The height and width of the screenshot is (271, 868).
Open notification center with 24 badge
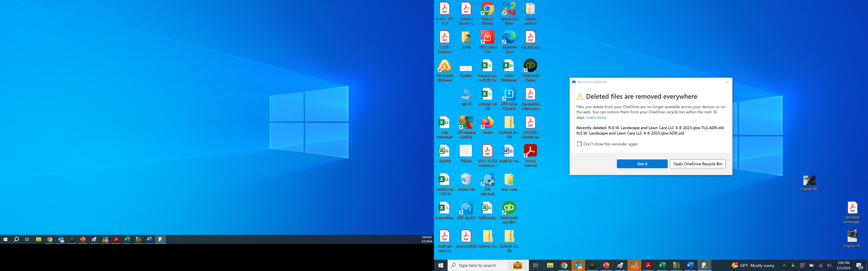point(859,265)
